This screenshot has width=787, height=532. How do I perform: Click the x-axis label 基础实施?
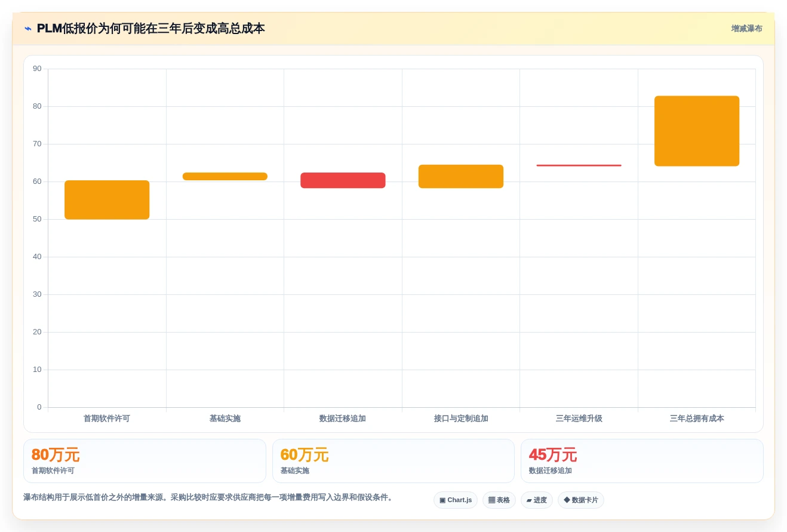click(x=225, y=419)
